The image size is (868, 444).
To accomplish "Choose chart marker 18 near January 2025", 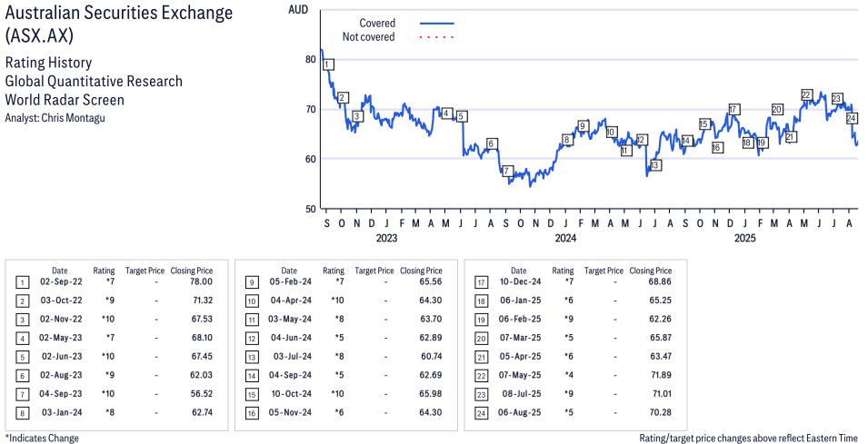I will tap(747, 143).
